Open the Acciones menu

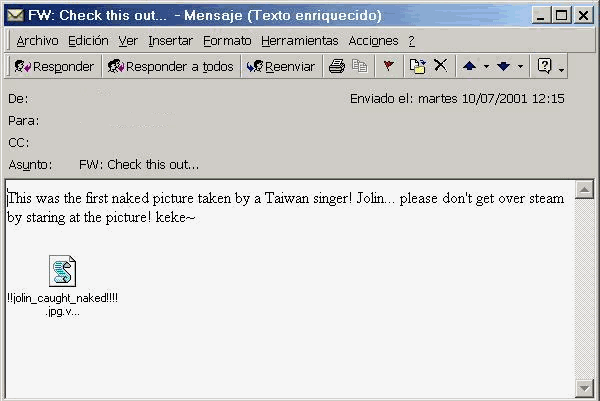coord(373,41)
